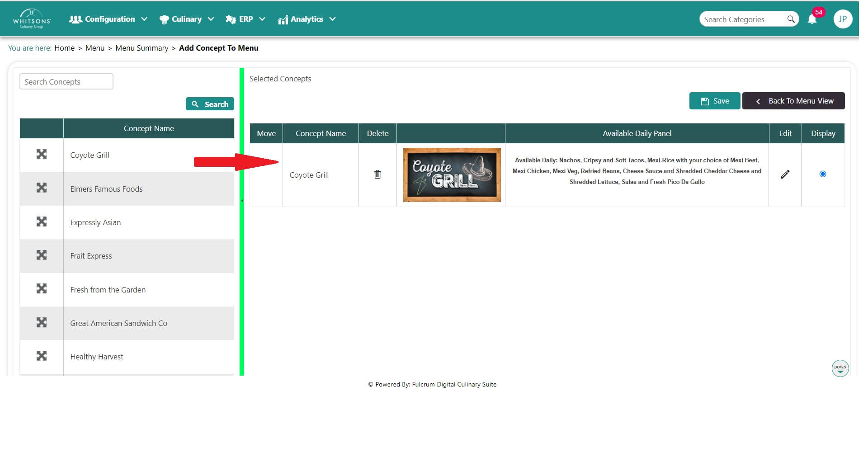The image size is (868, 462).
Task: Select the Display radio button for Coyote Grill
Action: (822, 174)
